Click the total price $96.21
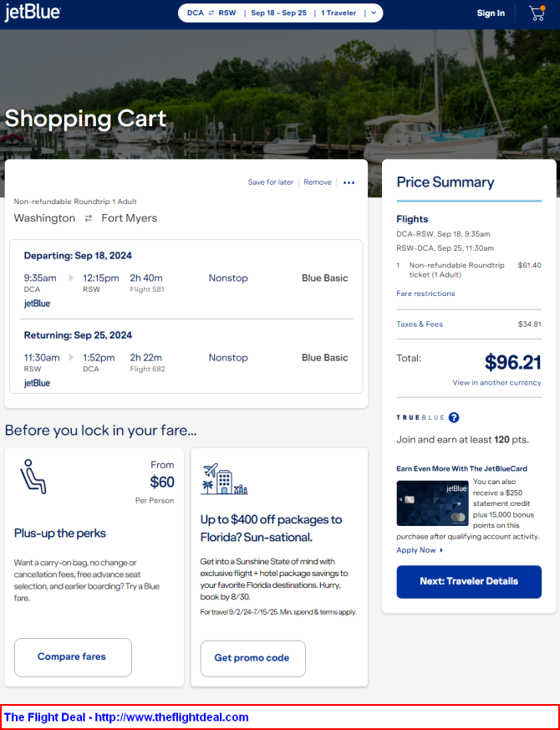Viewport: 560px width, 730px height. tap(512, 362)
